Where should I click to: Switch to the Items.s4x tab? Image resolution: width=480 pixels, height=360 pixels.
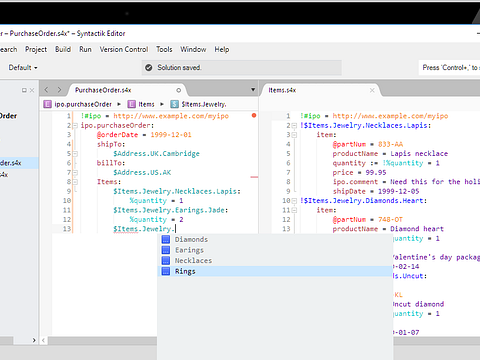coord(282,90)
